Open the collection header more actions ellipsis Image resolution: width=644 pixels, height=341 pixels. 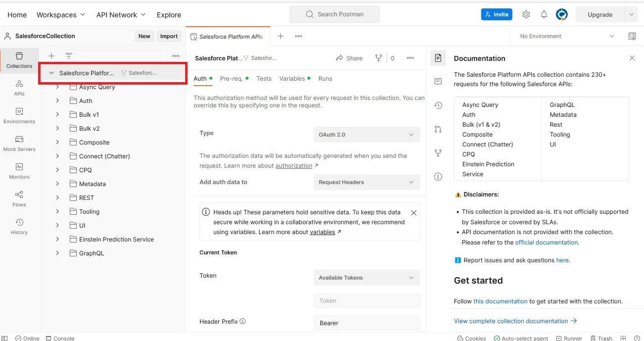click(410, 58)
